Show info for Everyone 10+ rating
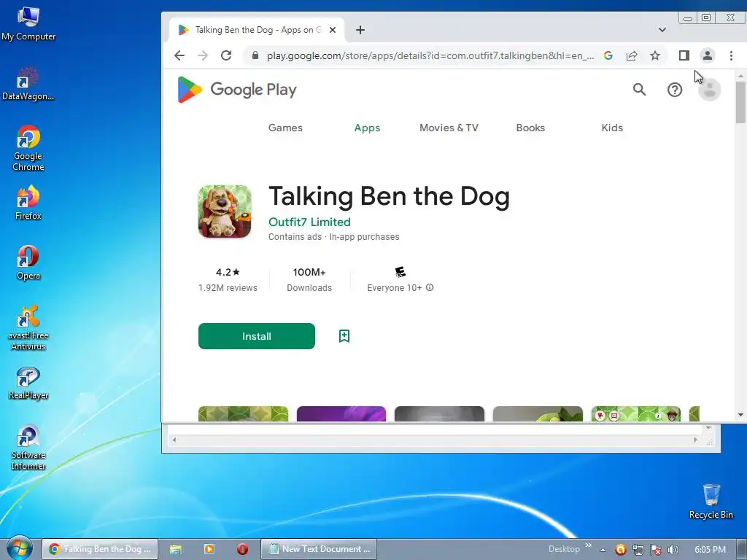The image size is (747, 560). tap(430, 287)
